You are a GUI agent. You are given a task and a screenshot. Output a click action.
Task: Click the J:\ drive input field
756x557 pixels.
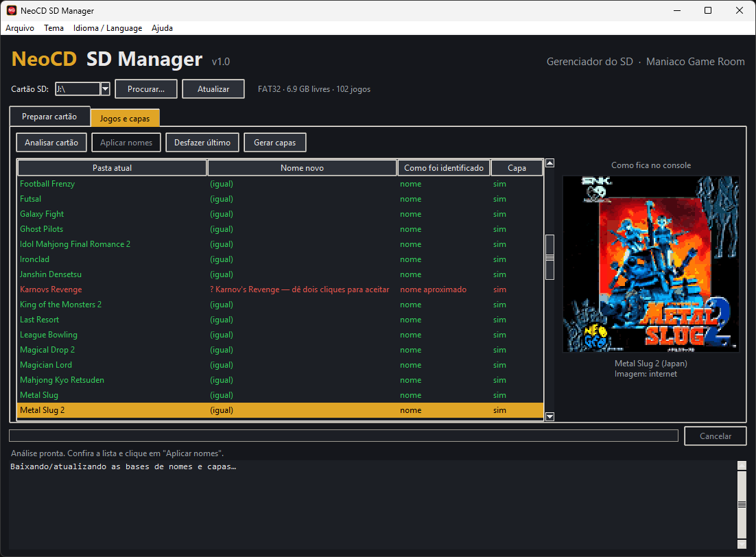(x=78, y=88)
